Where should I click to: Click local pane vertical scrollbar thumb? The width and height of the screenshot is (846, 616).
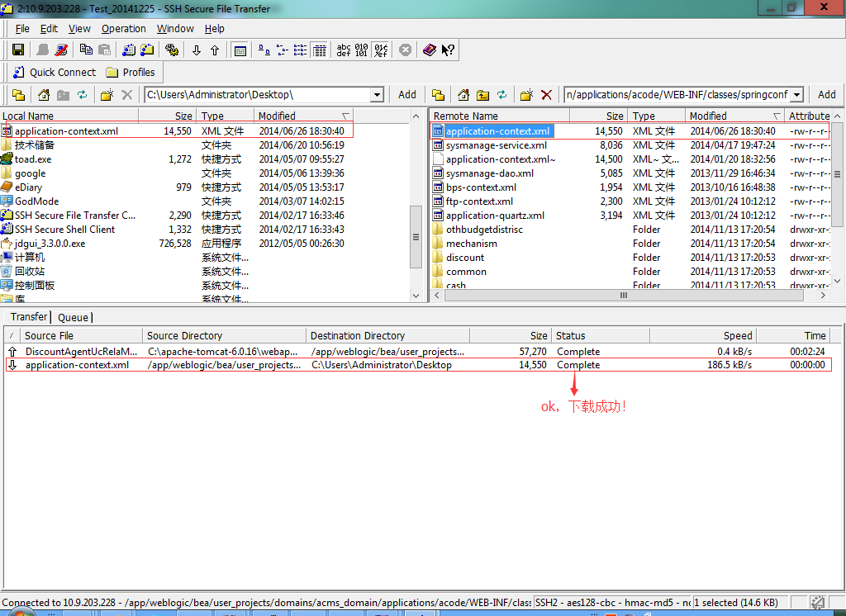[x=416, y=237]
